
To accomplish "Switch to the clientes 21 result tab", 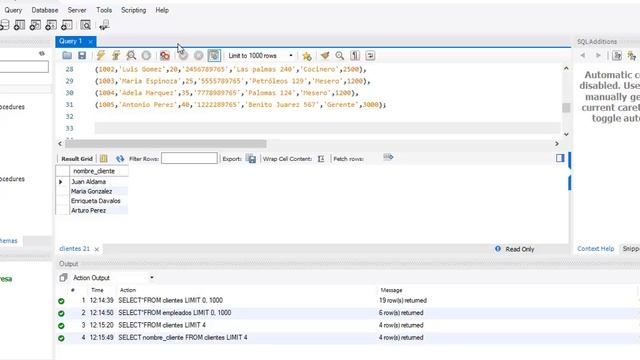I will coord(74,249).
